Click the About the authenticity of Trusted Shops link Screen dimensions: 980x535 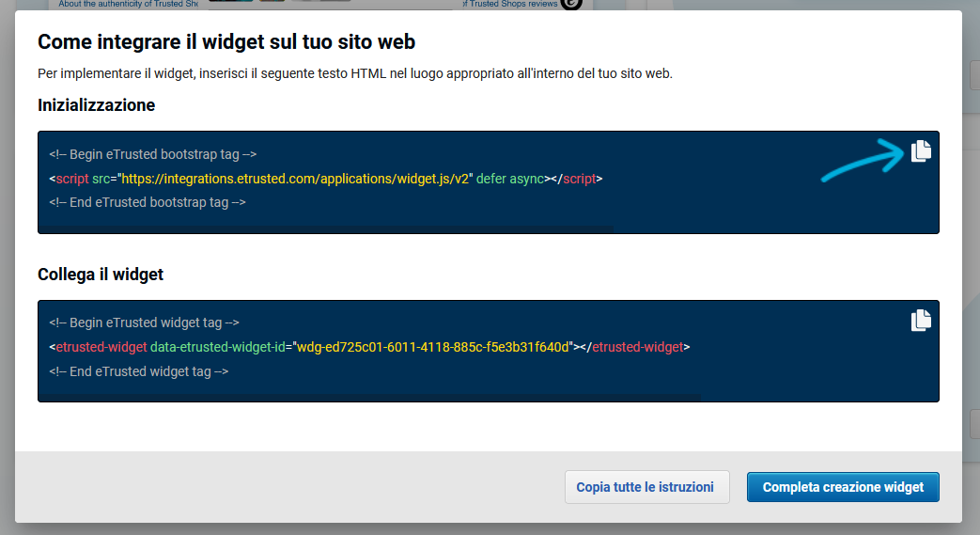[128, 5]
